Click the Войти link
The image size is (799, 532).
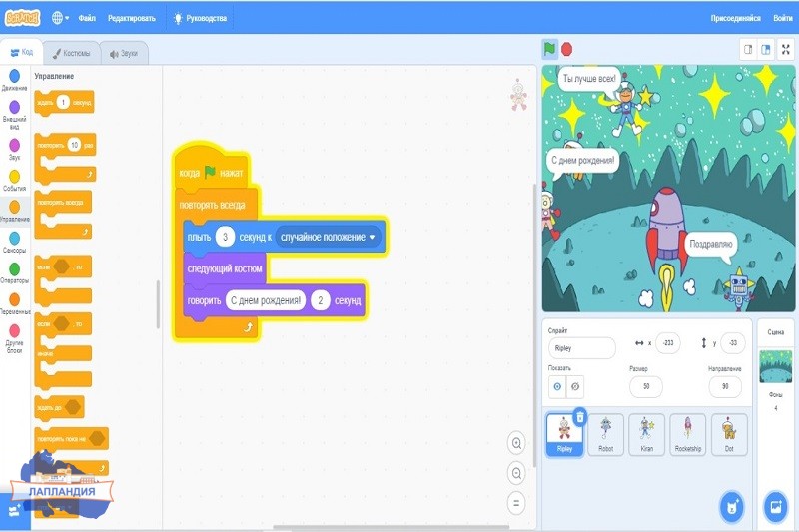pos(782,18)
